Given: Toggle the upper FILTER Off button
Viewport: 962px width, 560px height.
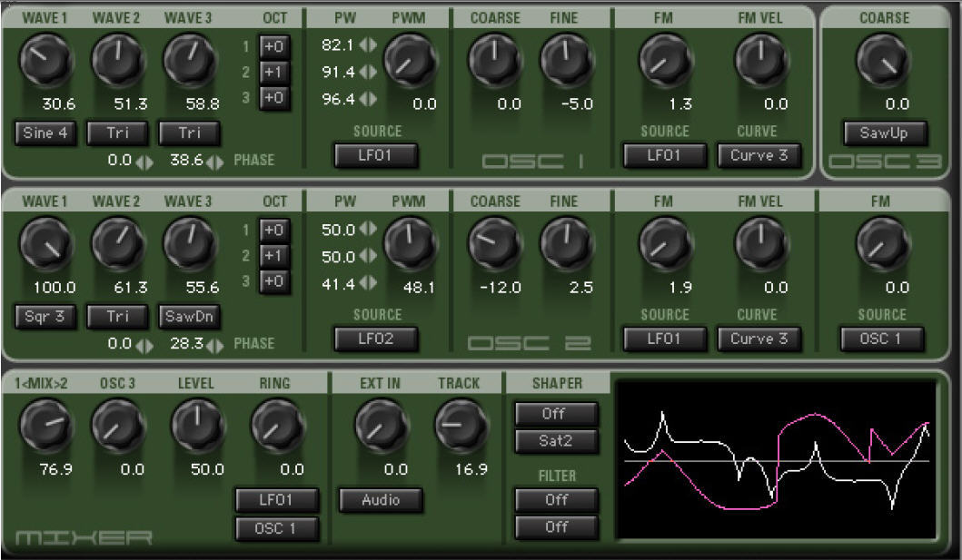Looking at the screenshot, I should (x=555, y=500).
